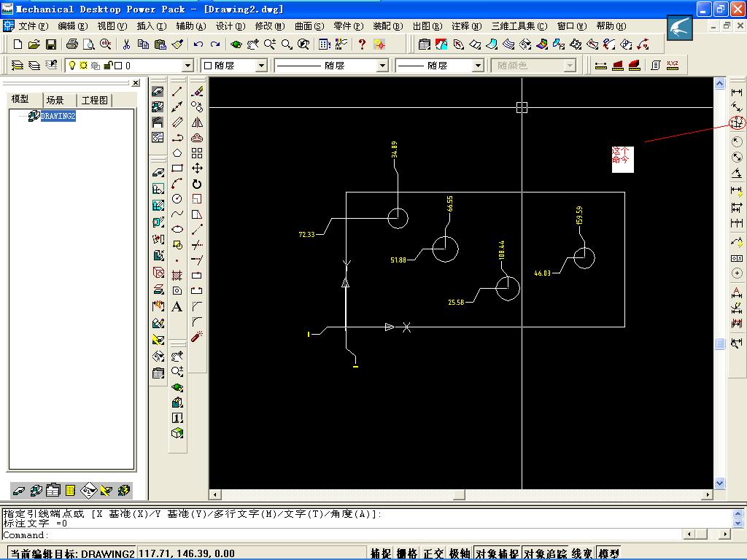Select the Mirror modify tool
Screen dimensions: 747x560
[197, 122]
